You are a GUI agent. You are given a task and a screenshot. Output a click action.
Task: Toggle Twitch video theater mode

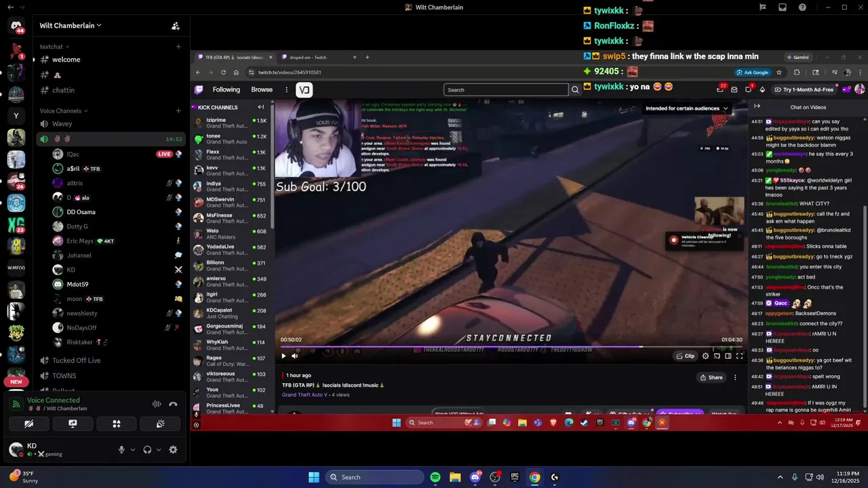pyautogui.click(x=728, y=356)
